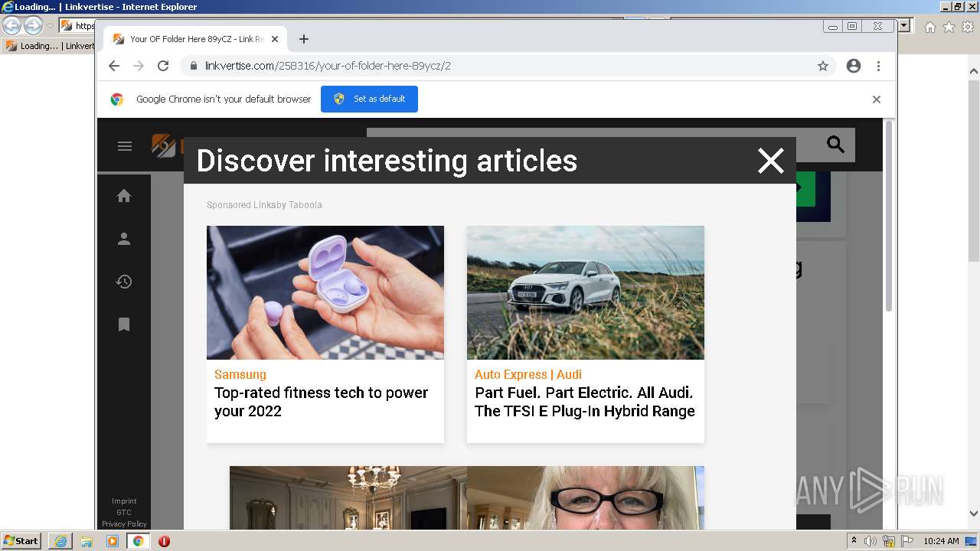Viewport: 980px width, 551px height.
Task: Open Internet Explorer Home icon
Action: point(930,27)
